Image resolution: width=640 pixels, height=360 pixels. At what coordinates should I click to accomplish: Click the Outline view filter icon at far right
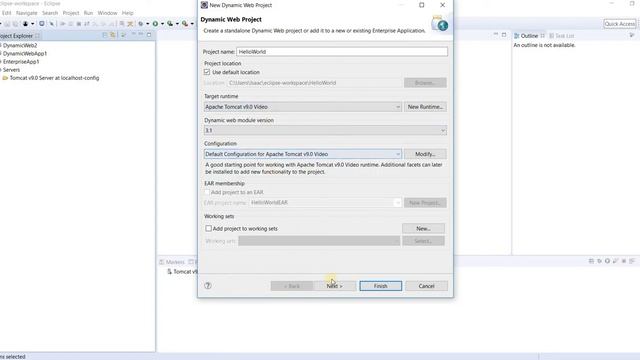pos(632,36)
